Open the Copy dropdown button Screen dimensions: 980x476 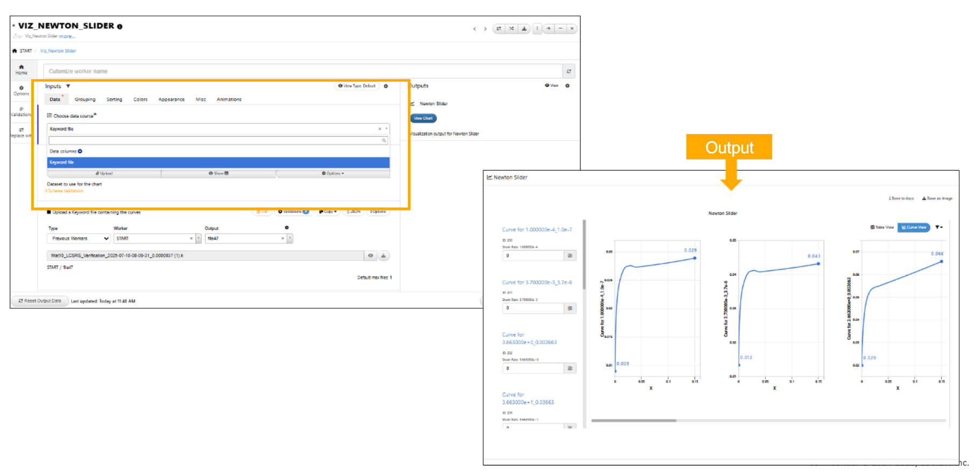pos(328,212)
